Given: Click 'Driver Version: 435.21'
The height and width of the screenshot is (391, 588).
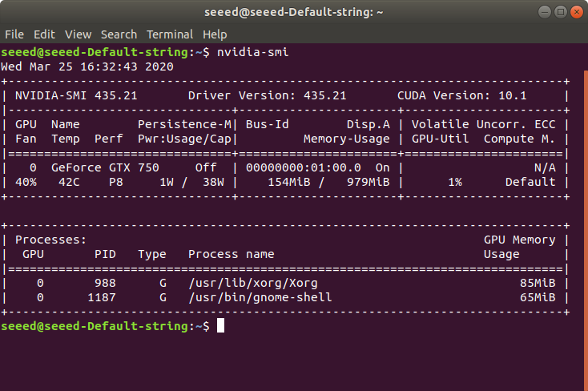Looking at the screenshot, I should click(267, 95).
